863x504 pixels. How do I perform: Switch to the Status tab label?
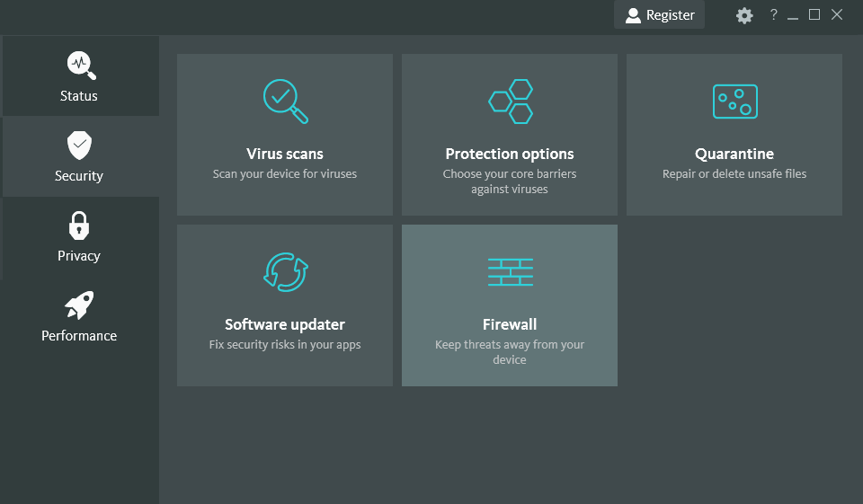click(79, 96)
